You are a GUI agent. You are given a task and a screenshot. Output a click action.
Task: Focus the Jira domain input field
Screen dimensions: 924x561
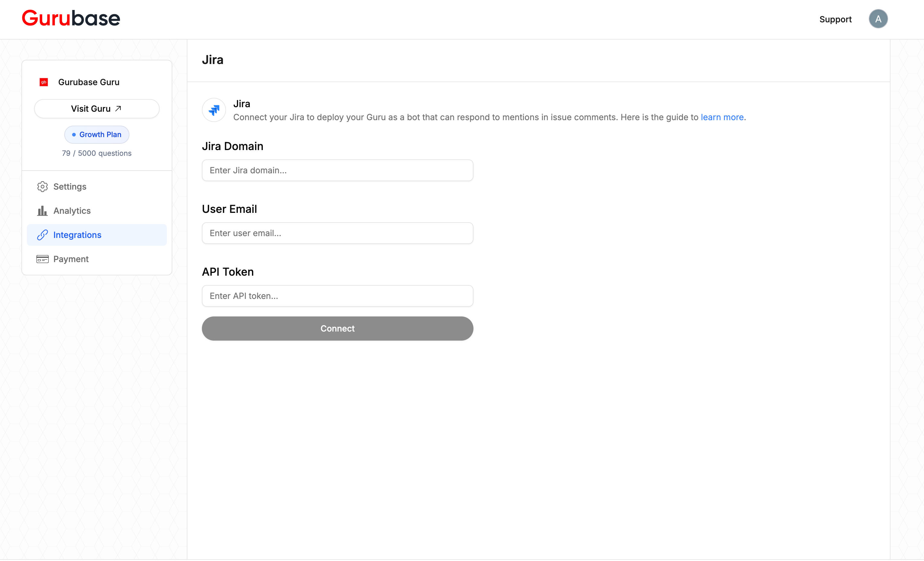point(337,170)
